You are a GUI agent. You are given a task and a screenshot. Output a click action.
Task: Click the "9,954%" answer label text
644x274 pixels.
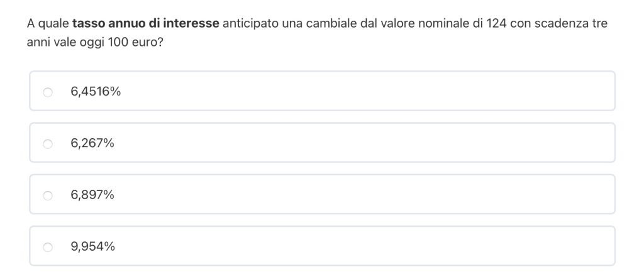93,246
